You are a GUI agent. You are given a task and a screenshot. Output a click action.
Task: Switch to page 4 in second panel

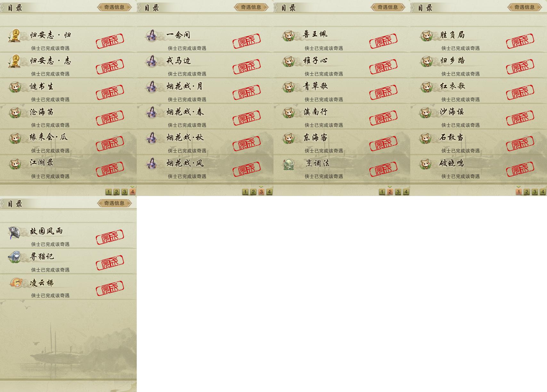tap(269, 192)
